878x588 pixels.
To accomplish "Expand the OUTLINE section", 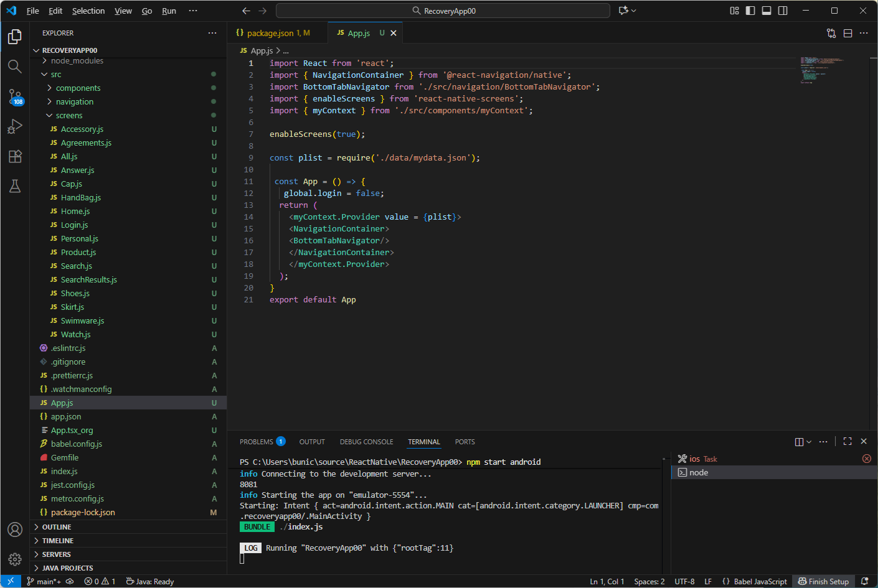I will click(57, 527).
